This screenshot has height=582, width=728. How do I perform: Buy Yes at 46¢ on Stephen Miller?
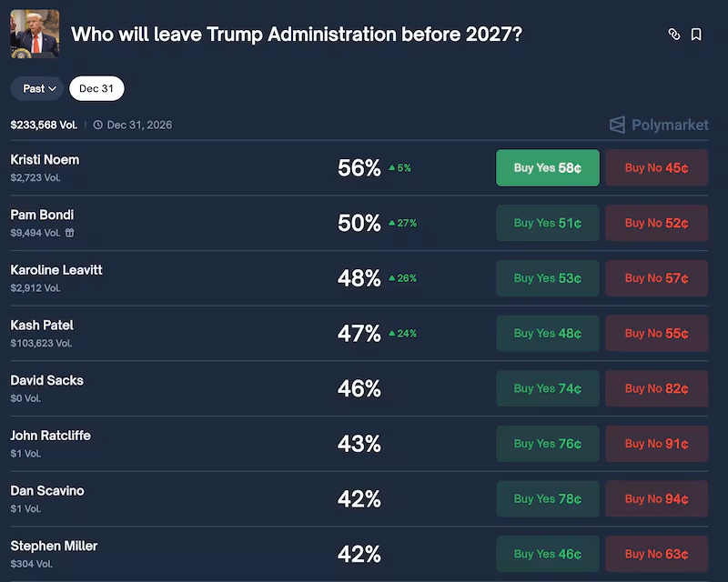click(547, 554)
